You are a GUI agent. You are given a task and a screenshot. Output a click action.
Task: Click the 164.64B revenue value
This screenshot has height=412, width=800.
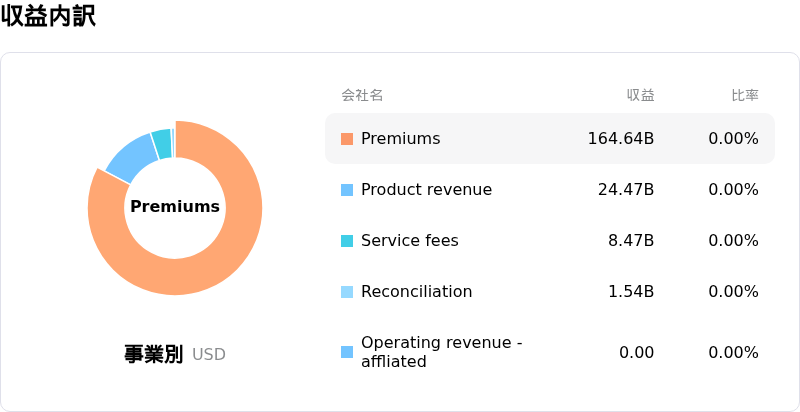(x=621, y=139)
